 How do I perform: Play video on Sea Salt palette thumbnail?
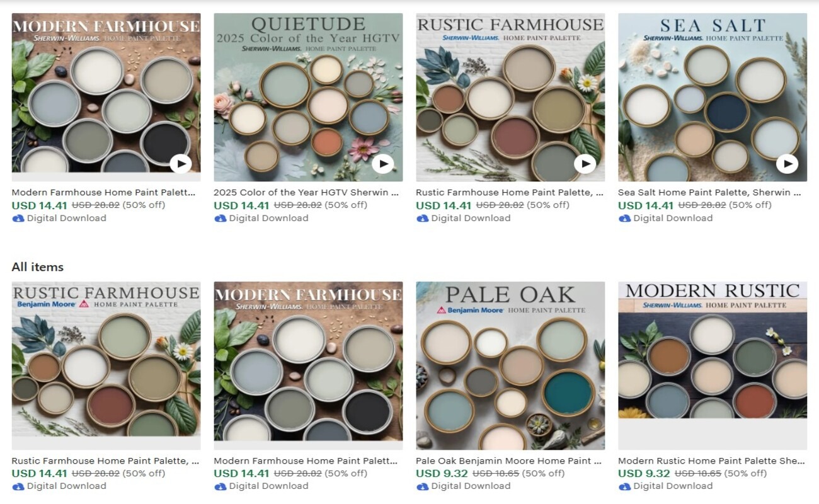point(787,164)
